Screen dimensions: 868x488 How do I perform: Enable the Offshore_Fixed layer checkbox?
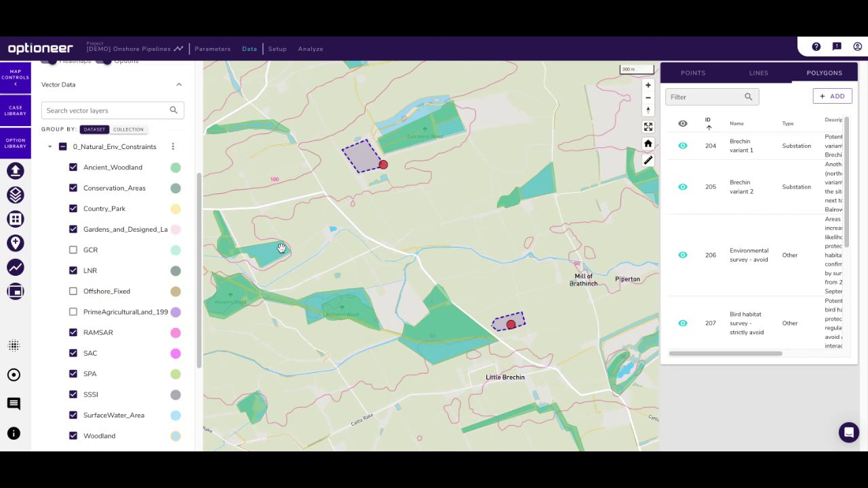(73, 291)
